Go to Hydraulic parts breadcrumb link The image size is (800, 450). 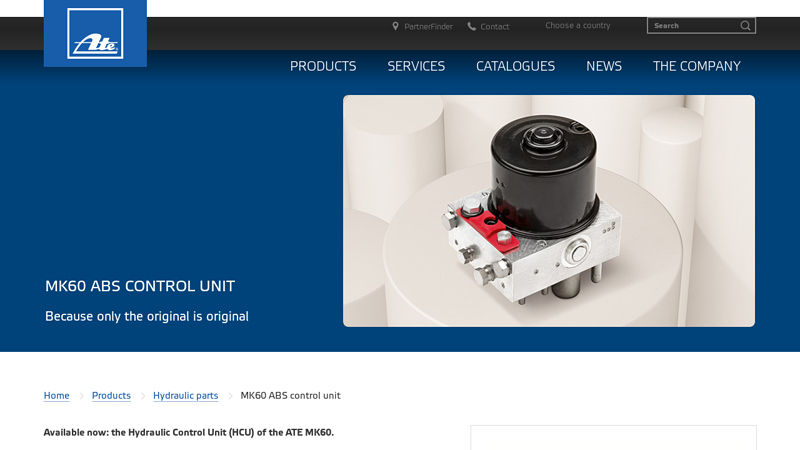(x=186, y=395)
